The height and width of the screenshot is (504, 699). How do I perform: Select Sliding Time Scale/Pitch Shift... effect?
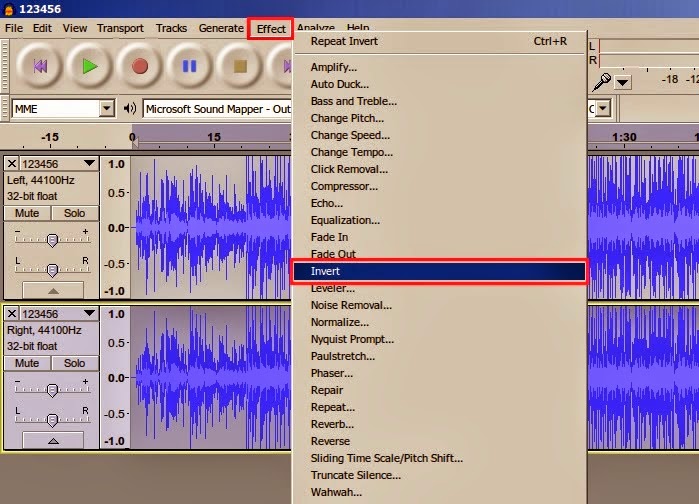coord(439,458)
